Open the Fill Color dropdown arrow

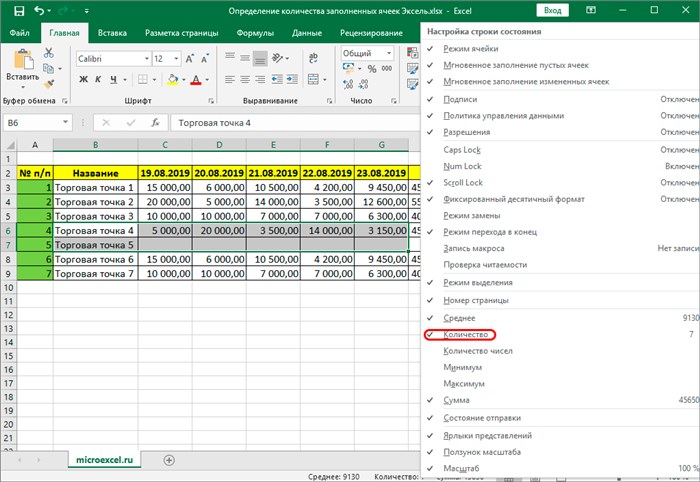[183, 80]
